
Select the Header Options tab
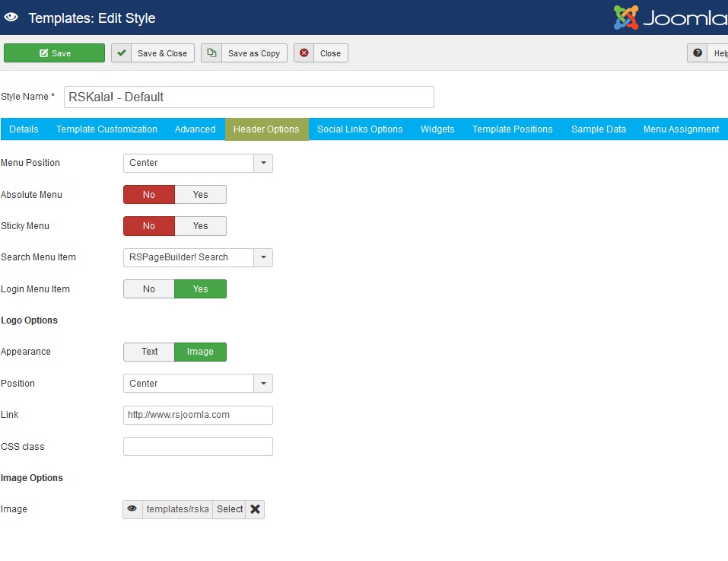pyautogui.click(x=266, y=129)
